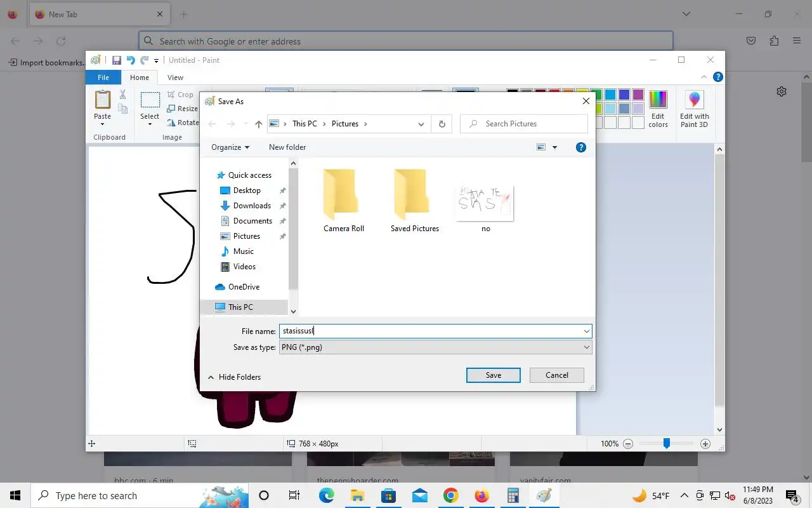Viewport: 812px width, 508px height.
Task: Open the Organize dropdown menu
Action: coord(230,147)
